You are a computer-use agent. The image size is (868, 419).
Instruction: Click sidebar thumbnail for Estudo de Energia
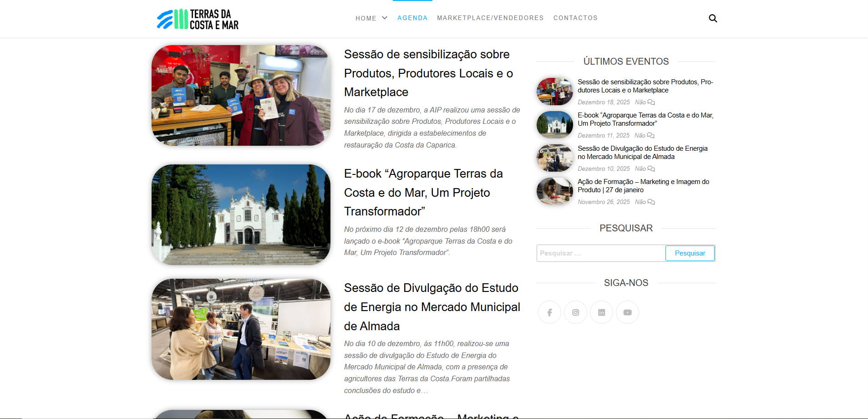[x=554, y=158]
